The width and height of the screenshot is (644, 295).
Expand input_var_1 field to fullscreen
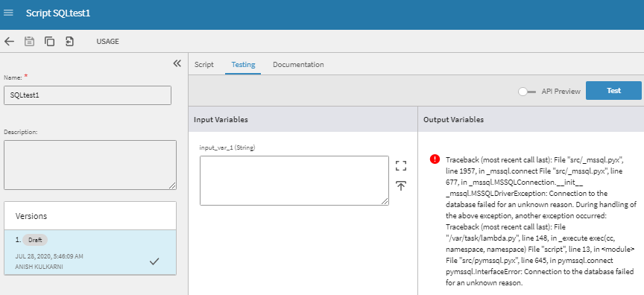(x=401, y=166)
